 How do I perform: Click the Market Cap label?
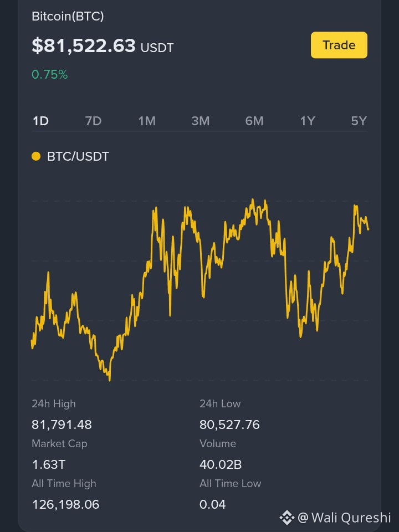pyautogui.click(x=59, y=444)
